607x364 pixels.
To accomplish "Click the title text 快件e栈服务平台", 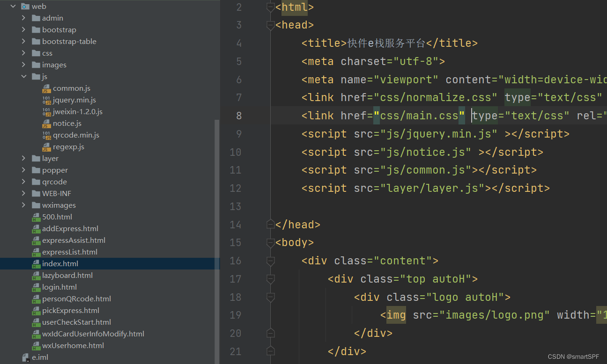I will (386, 44).
